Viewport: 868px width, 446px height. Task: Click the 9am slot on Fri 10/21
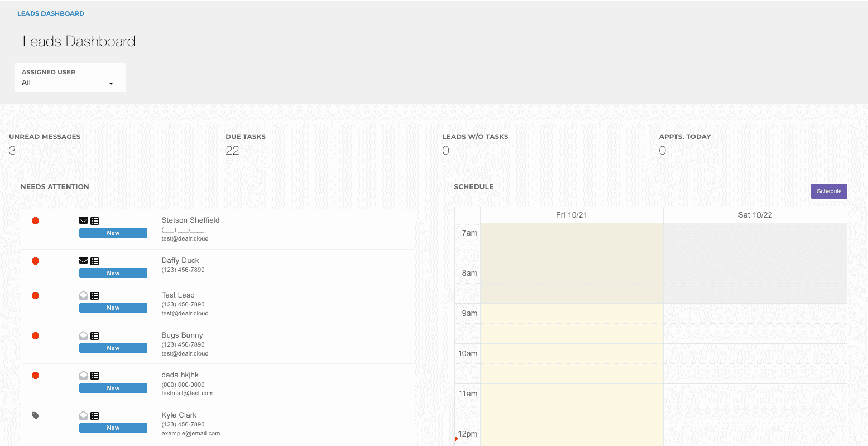pyautogui.click(x=571, y=314)
